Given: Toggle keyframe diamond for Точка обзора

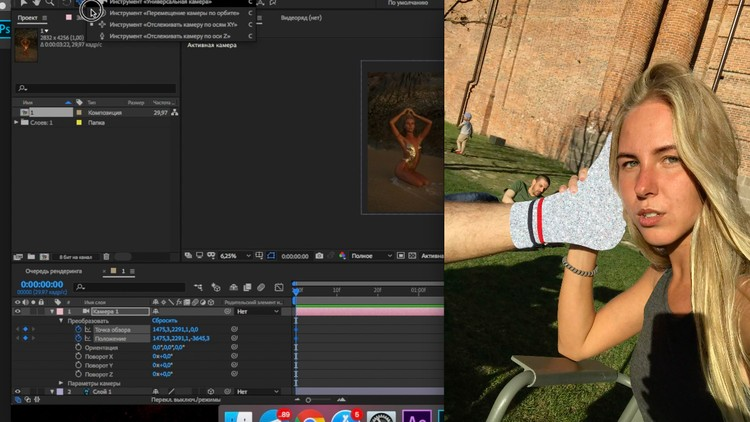Looking at the screenshot, I should [x=25, y=329].
